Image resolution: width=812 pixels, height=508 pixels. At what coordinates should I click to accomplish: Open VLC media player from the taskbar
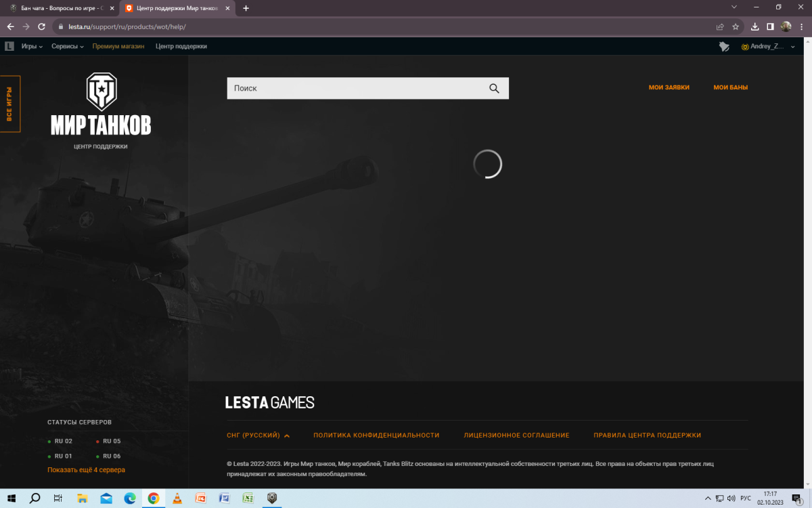[x=177, y=499]
